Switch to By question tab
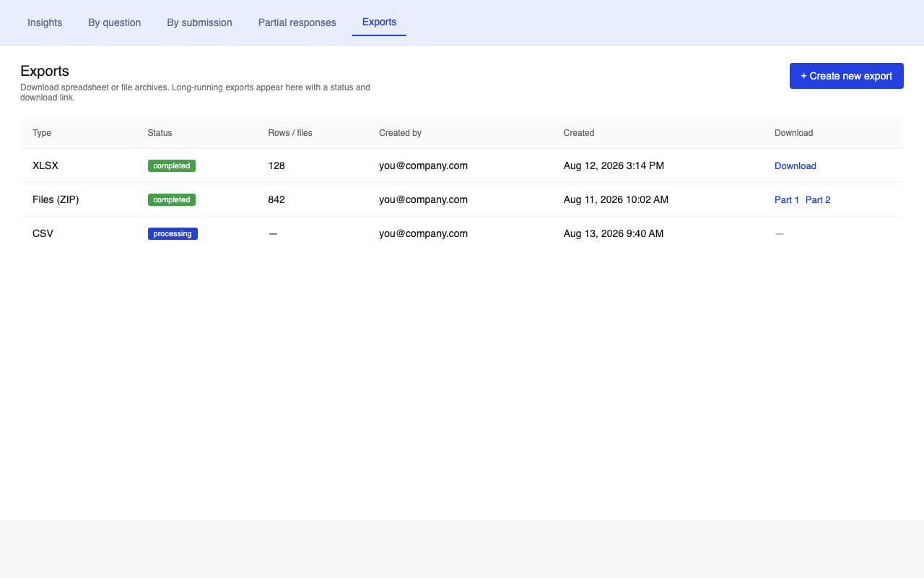 114,22
